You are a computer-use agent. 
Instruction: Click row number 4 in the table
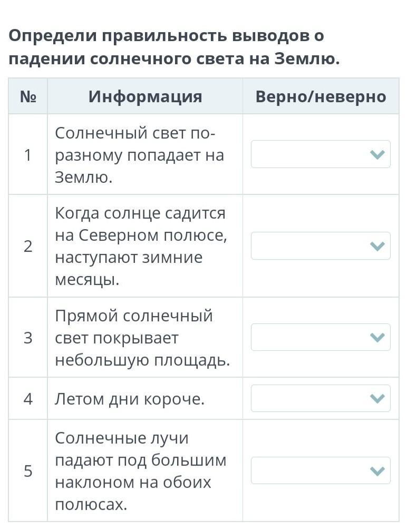coord(28,399)
